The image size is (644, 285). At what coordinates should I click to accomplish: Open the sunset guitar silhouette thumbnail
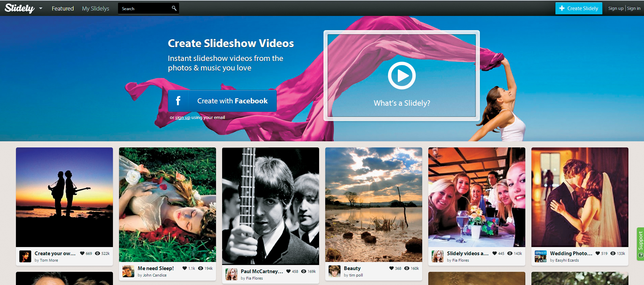[64, 197]
